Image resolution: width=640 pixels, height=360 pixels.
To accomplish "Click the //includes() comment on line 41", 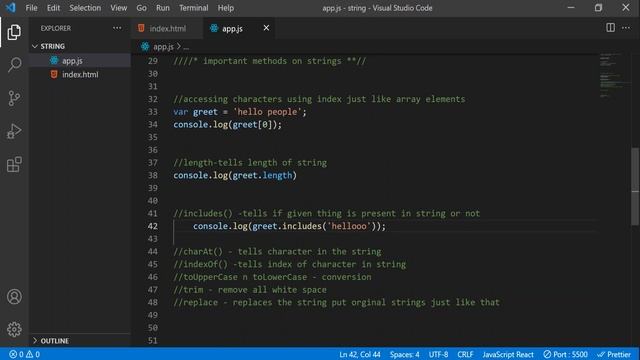I will click(327, 213).
